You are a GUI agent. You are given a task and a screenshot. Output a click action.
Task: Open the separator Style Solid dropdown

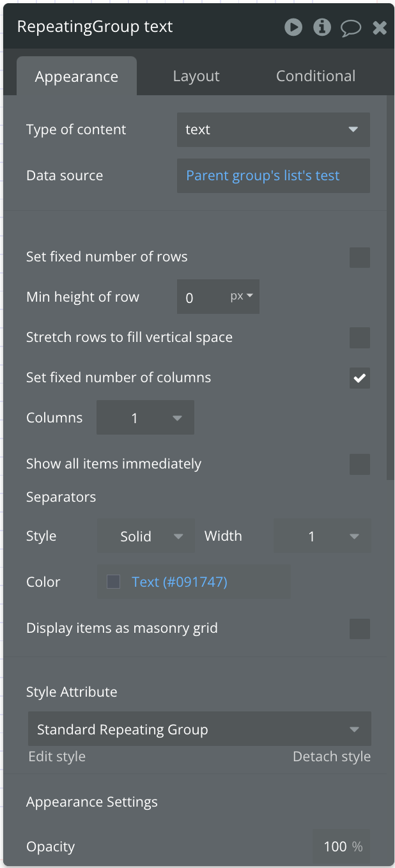coord(146,536)
